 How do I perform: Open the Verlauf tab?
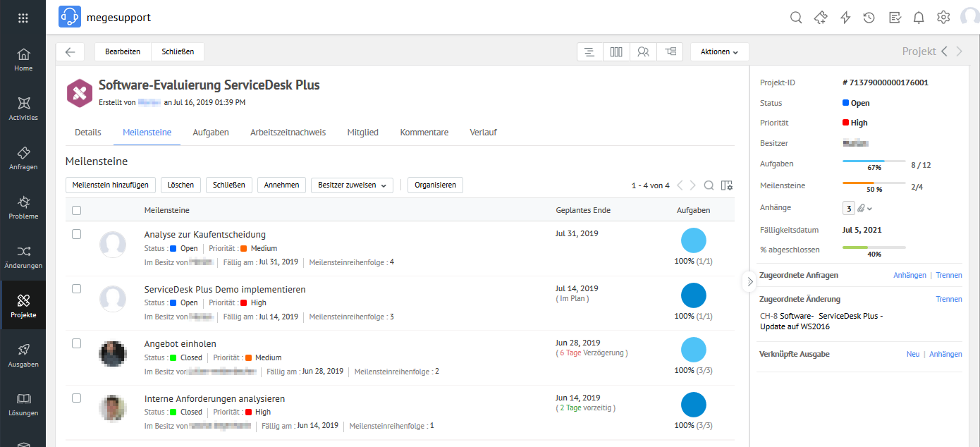[483, 132]
